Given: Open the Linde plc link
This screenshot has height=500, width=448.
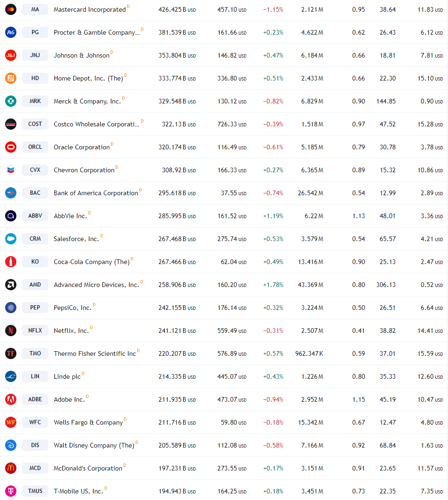Looking at the screenshot, I should pos(67,376).
